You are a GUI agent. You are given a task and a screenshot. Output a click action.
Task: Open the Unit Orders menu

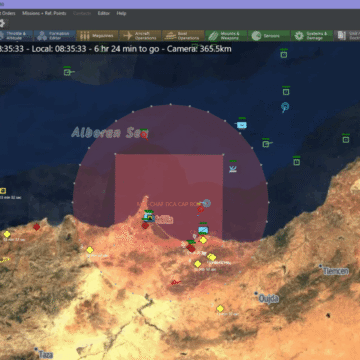[x=7, y=13]
